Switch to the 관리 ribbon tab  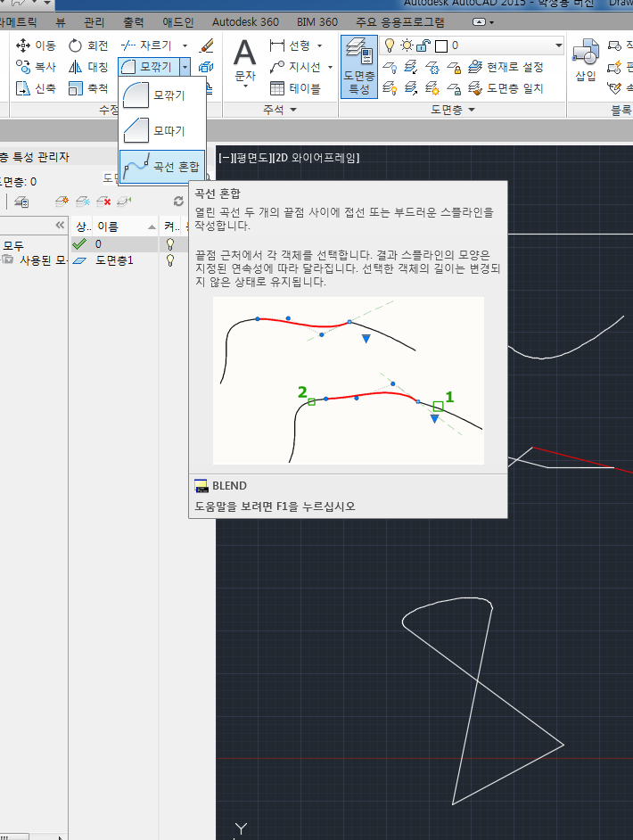tap(95, 22)
